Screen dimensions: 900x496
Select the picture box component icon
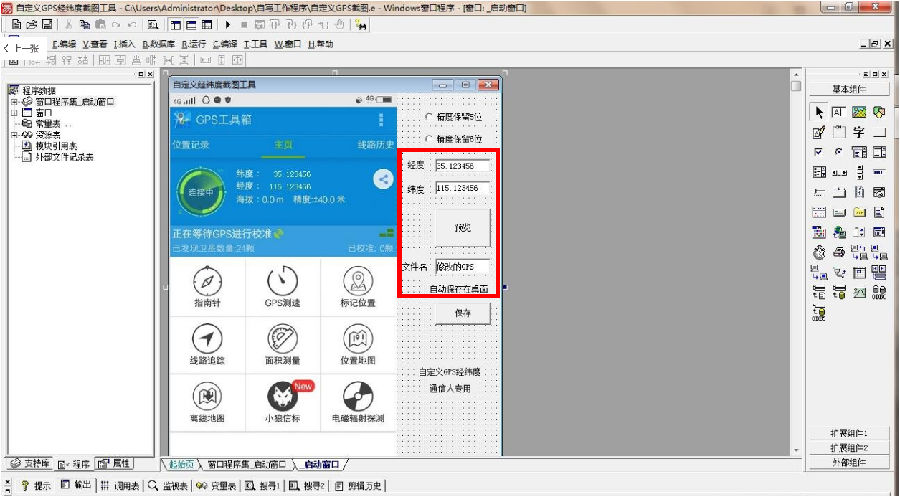coord(859,112)
